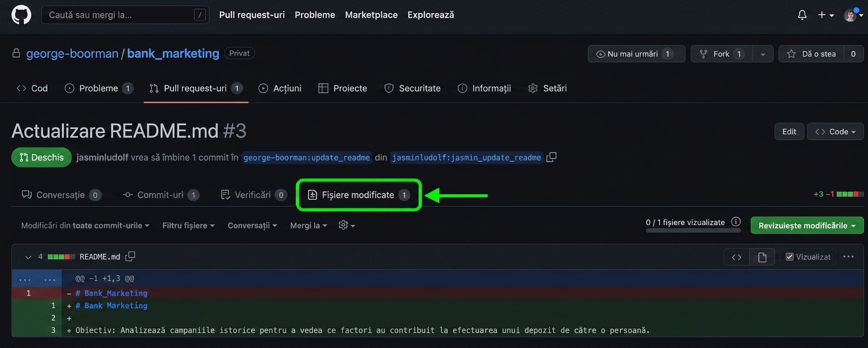
Task: Open the Informații tab
Action: 484,88
